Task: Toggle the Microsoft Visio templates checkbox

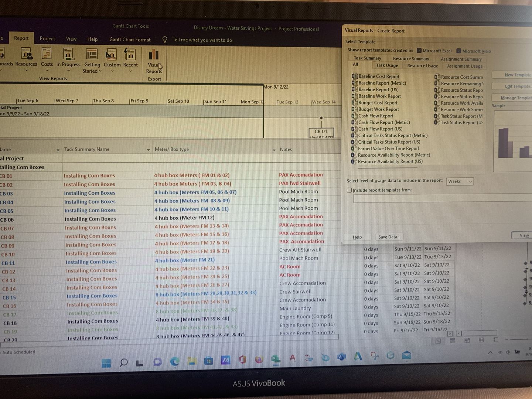Action: click(458, 51)
